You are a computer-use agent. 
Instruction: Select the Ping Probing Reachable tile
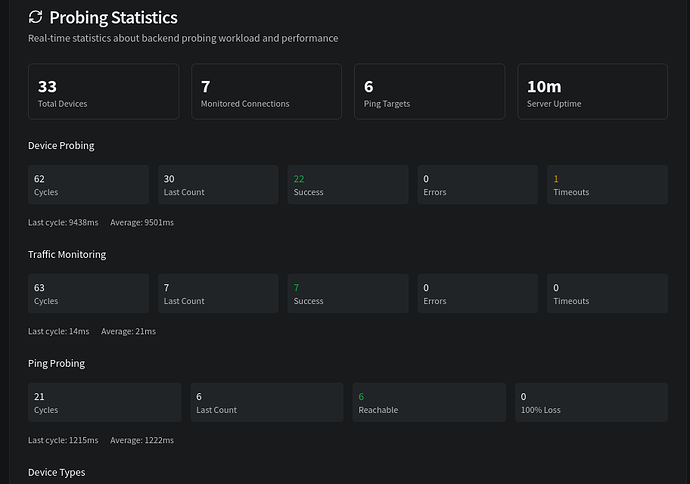429,403
